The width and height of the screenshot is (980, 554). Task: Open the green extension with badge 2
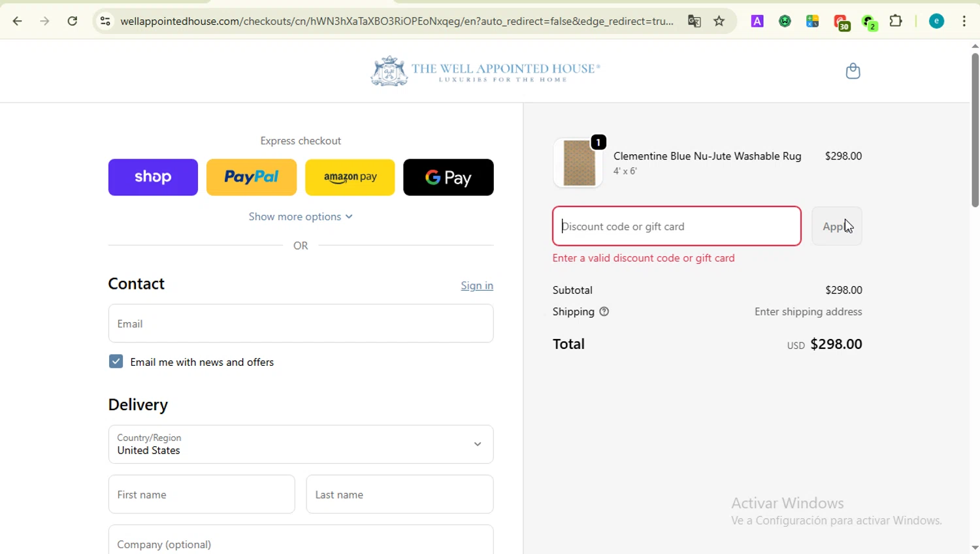pos(869,22)
